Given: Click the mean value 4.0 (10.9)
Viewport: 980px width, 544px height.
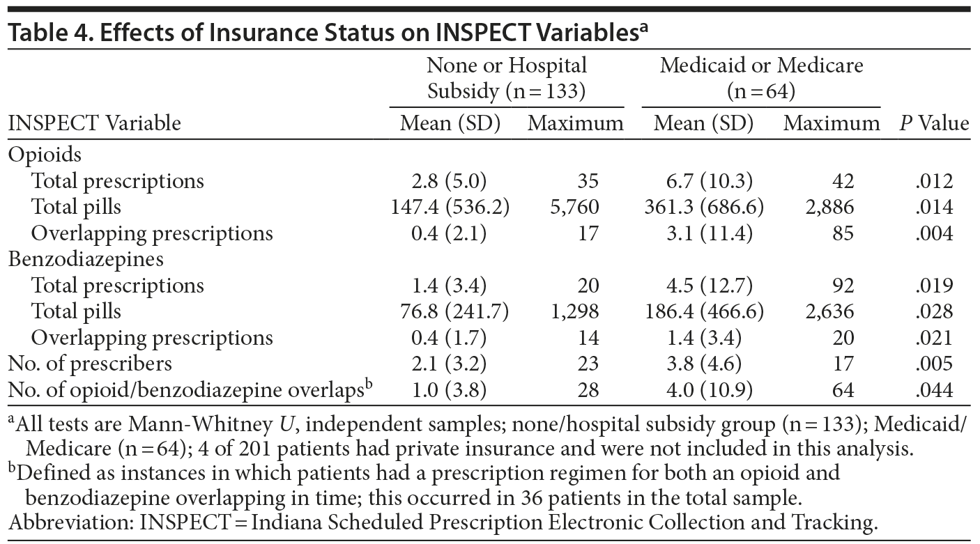Looking at the screenshot, I should tap(704, 390).
